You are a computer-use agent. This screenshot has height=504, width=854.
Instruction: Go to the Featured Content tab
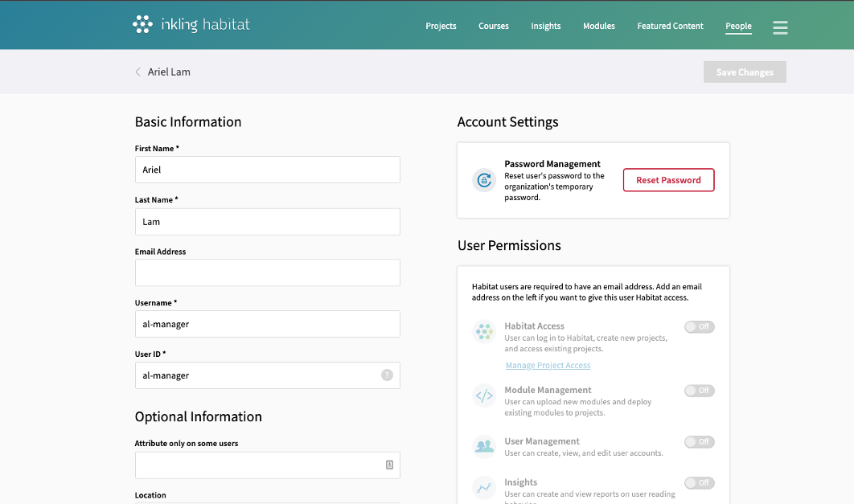pyautogui.click(x=670, y=27)
